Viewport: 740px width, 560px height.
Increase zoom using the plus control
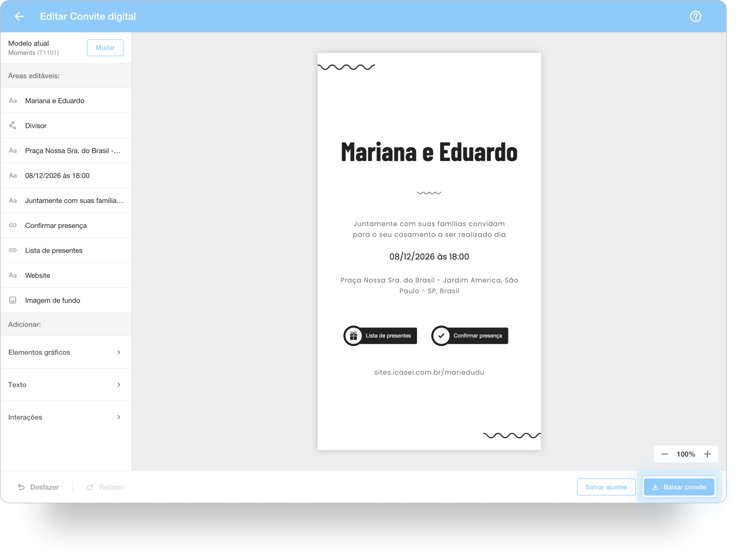pyautogui.click(x=708, y=454)
